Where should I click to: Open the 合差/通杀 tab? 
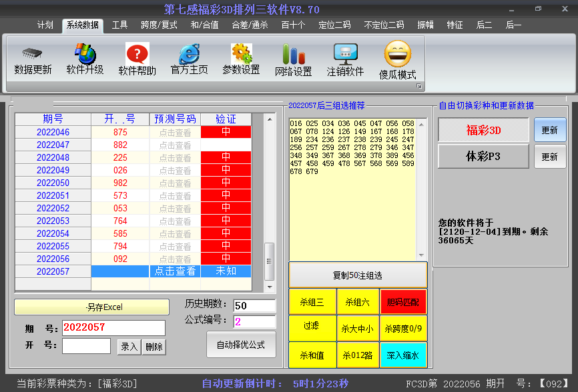tap(250, 25)
